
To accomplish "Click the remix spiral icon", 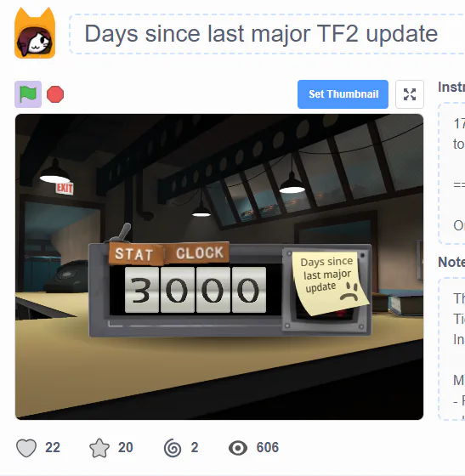I will point(173,447).
